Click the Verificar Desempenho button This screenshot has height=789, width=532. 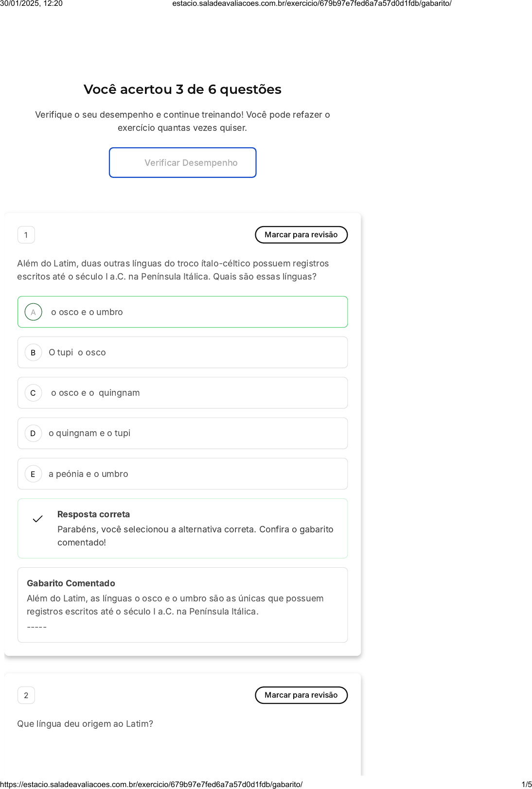pos(182,163)
